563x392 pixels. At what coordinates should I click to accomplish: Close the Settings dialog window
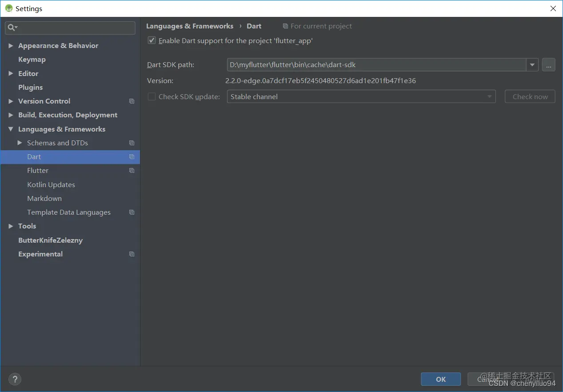[x=553, y=8]
